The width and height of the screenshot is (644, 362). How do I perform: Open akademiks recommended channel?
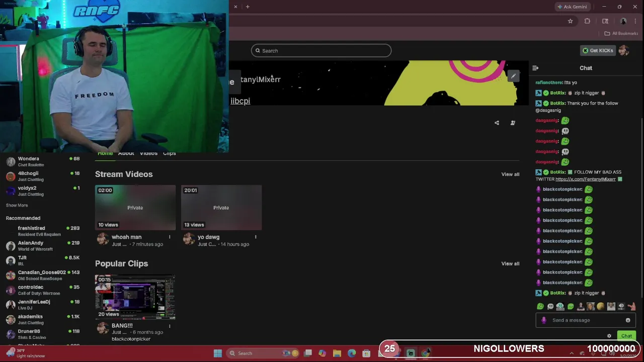(x=43, y=319)
